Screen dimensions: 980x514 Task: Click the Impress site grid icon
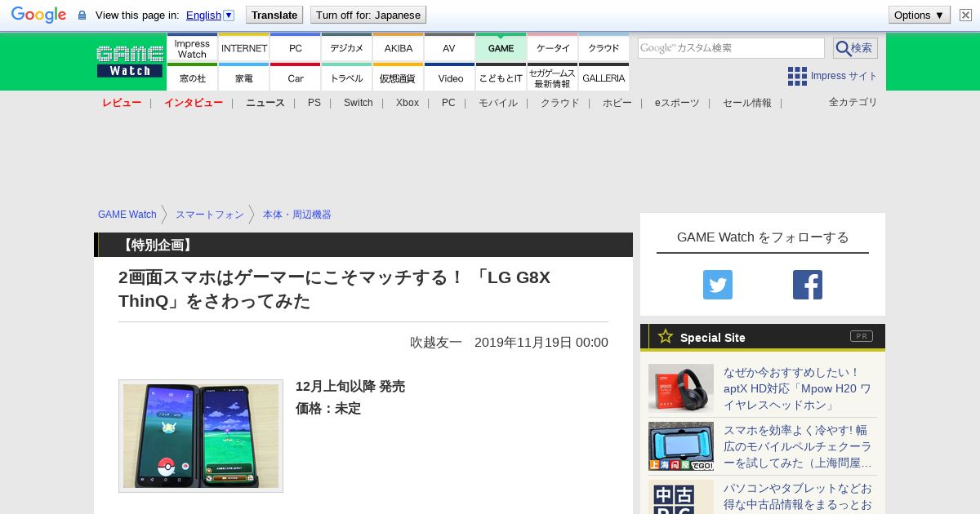coord(797,76)
